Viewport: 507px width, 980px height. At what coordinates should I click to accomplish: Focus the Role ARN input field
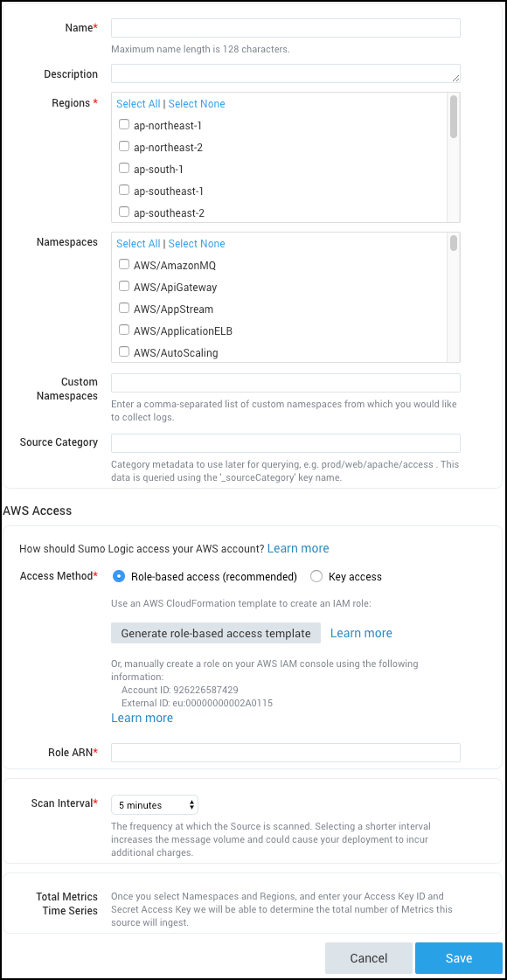[285, 752]
